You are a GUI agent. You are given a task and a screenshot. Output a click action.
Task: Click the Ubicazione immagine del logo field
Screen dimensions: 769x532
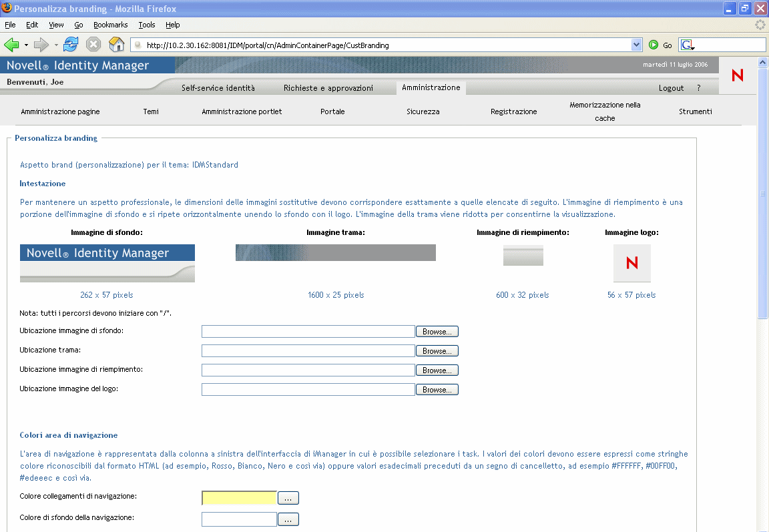click(x=308, y=389)
